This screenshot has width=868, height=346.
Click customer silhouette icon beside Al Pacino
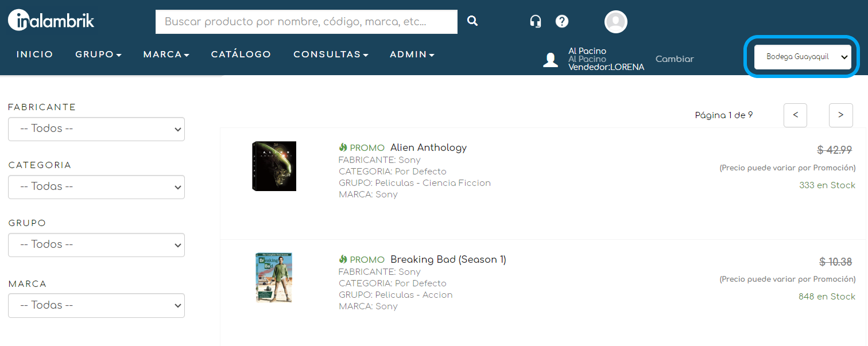point(551,60)
